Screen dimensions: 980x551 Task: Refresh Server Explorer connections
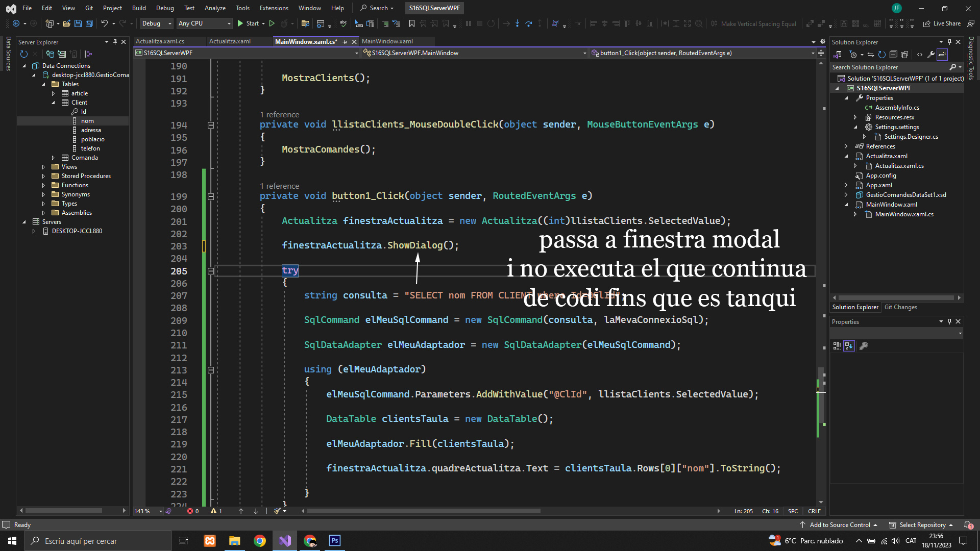pos(23,54)
